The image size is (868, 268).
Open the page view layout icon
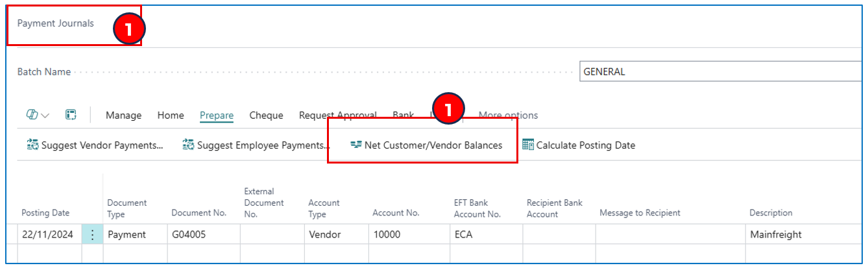coord(71,116)
